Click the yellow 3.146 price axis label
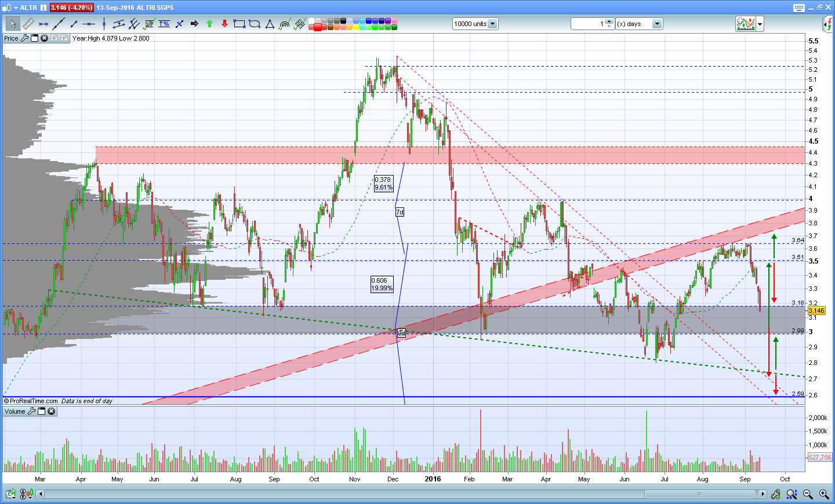Viewport: 835px width, 504px height. click(816, 311)
